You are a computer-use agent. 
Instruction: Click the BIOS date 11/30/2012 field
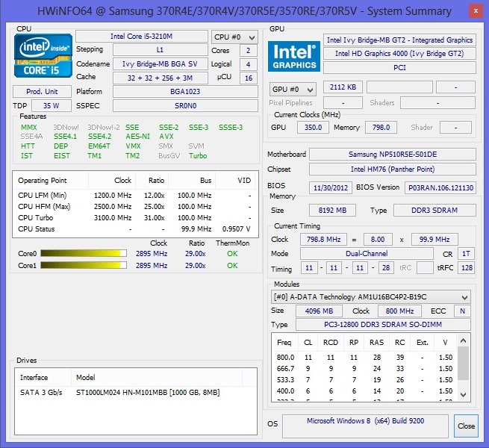coord(331,187)
